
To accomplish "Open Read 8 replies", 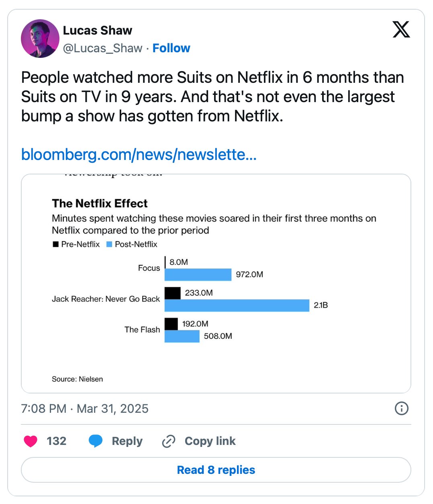I will [x=216, y=470].
